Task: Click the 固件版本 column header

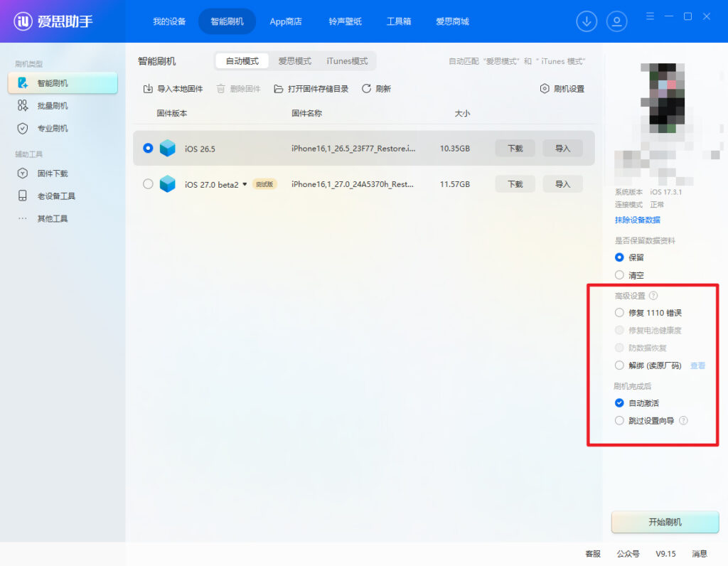Action: [x=172, y=113]
